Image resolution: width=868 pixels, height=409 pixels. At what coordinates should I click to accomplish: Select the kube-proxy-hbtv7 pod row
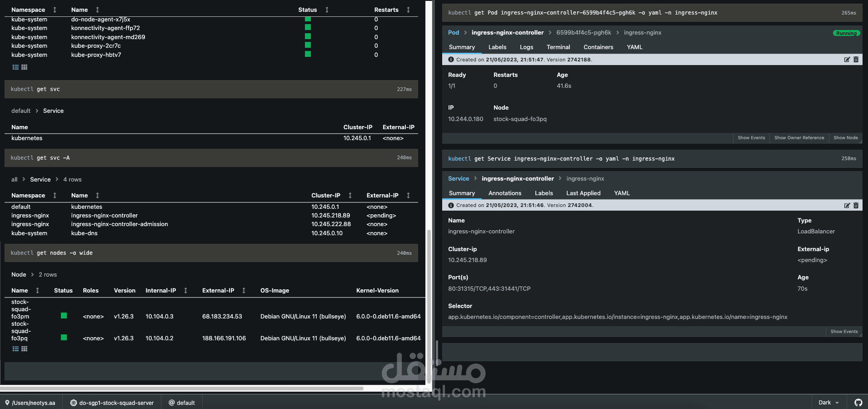[x=211, y=55]
